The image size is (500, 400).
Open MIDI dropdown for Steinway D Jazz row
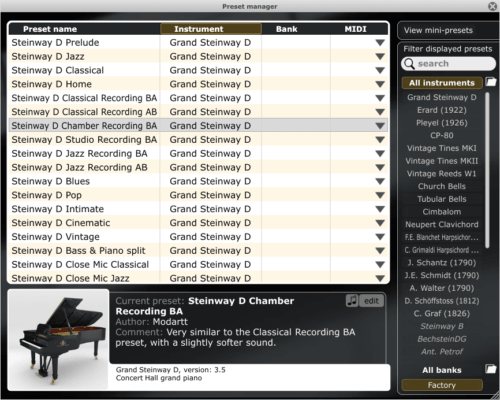click(x=380, y=57)
